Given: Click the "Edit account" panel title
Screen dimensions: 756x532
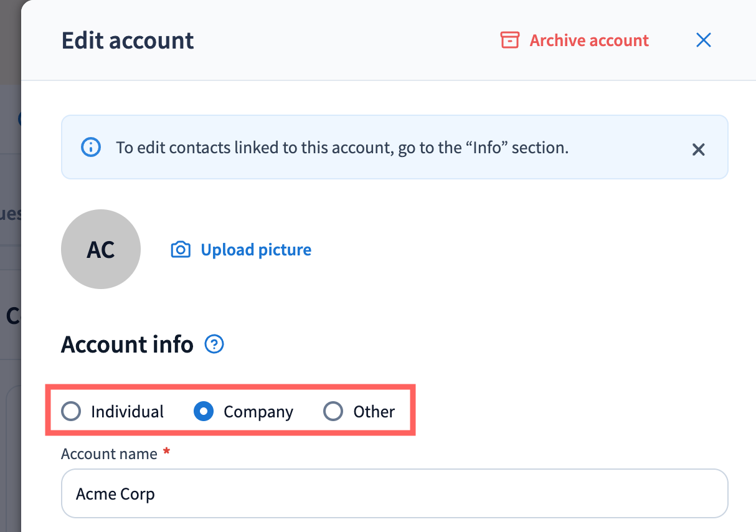Looking at the screenshot, I should click(128, 40).
